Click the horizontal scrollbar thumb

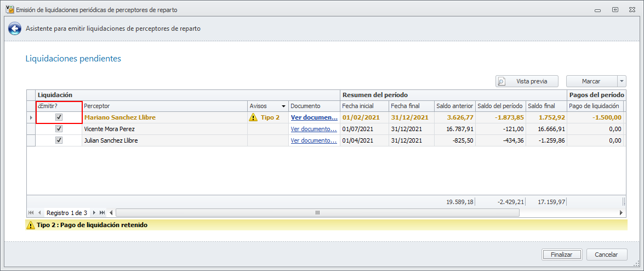point(316,212)
